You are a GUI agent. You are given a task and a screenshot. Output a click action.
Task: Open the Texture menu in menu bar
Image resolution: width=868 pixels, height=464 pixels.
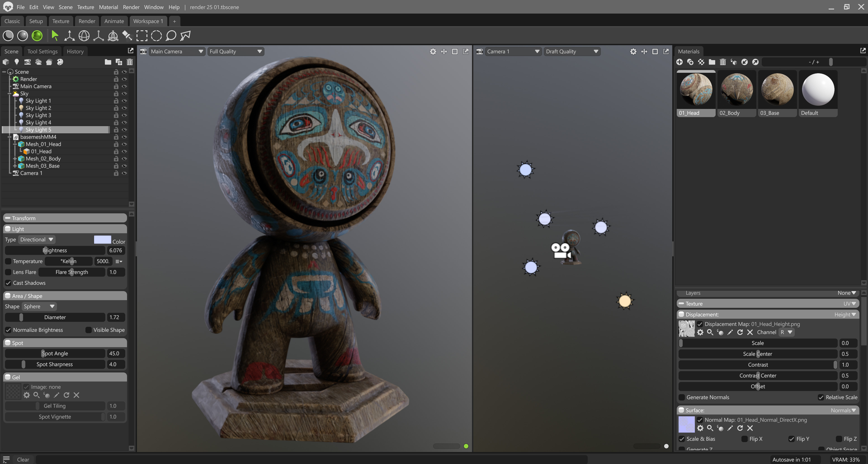click(86, 7)
